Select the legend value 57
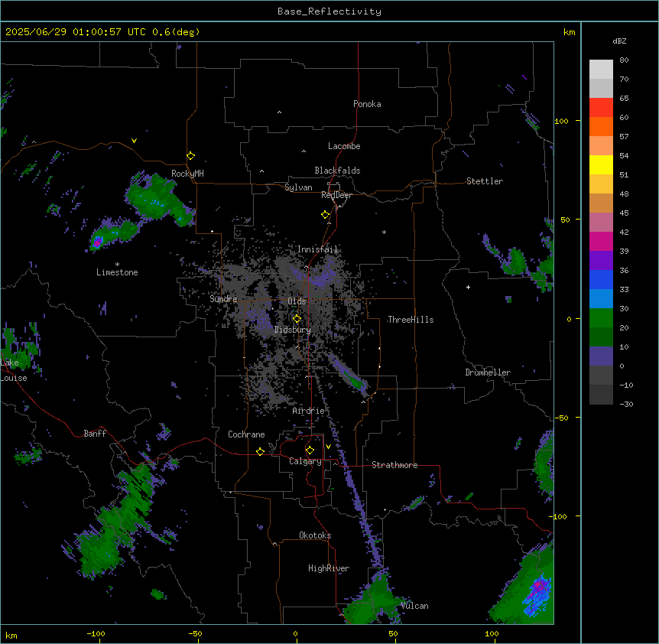The image size is (659, 644). pyautogui.click(x=624, y=137)
